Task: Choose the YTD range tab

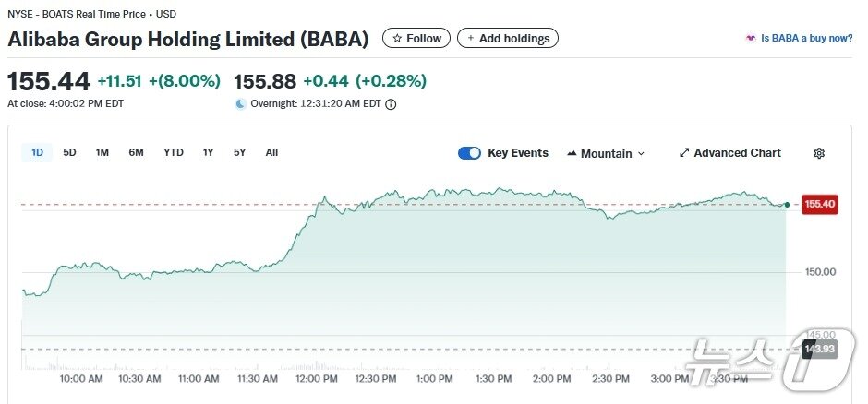Action: tap(174, 152)
